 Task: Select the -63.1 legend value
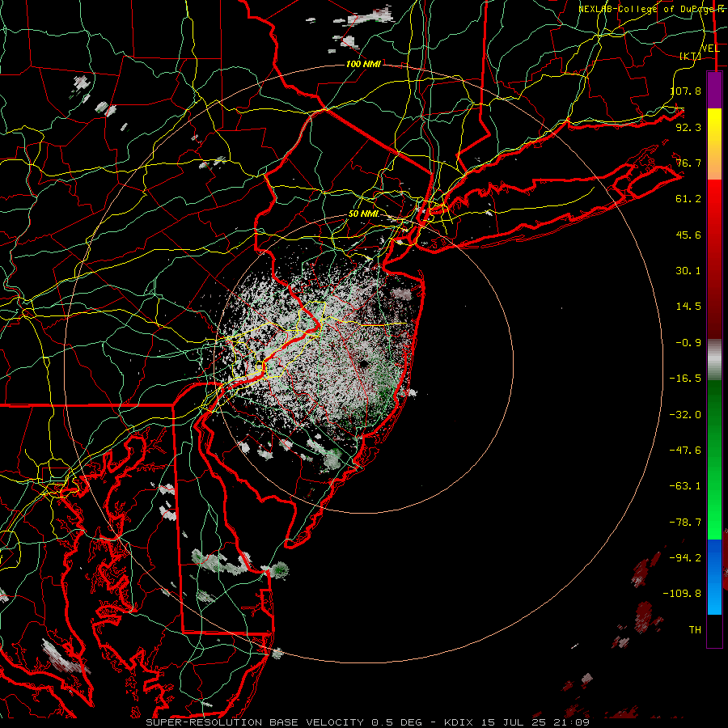coord(685,486)
